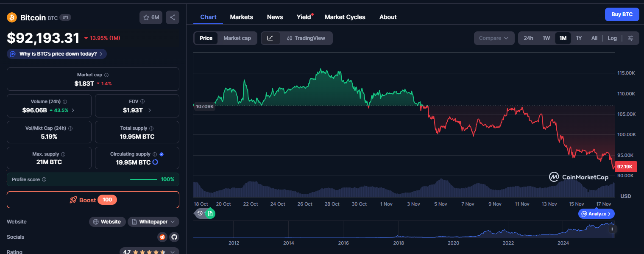Select the 1Y time range
The image size is (644, 254).
tap(579, 38)
